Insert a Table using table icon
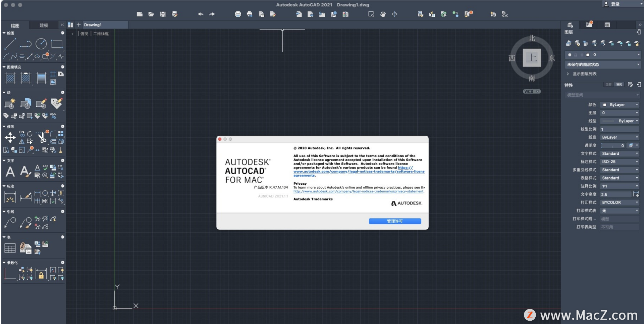Viewport: 644px width, 324px height. [10, 248]
